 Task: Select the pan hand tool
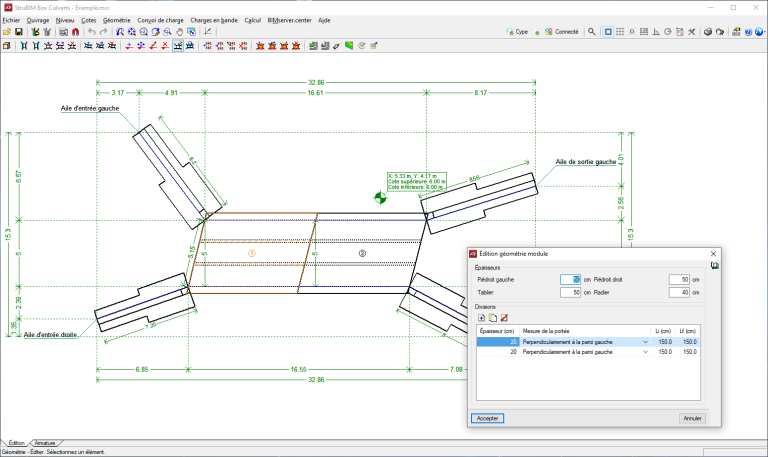click(179, 32)
